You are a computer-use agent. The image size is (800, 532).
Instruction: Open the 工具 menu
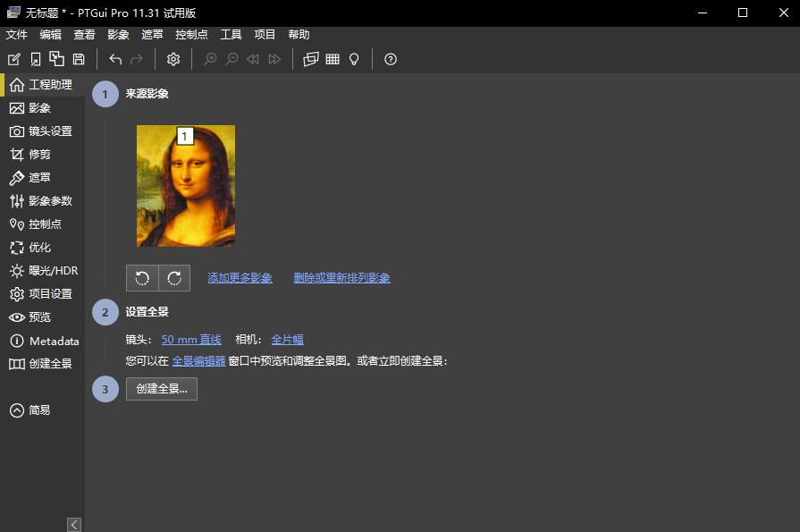point(232,35)
